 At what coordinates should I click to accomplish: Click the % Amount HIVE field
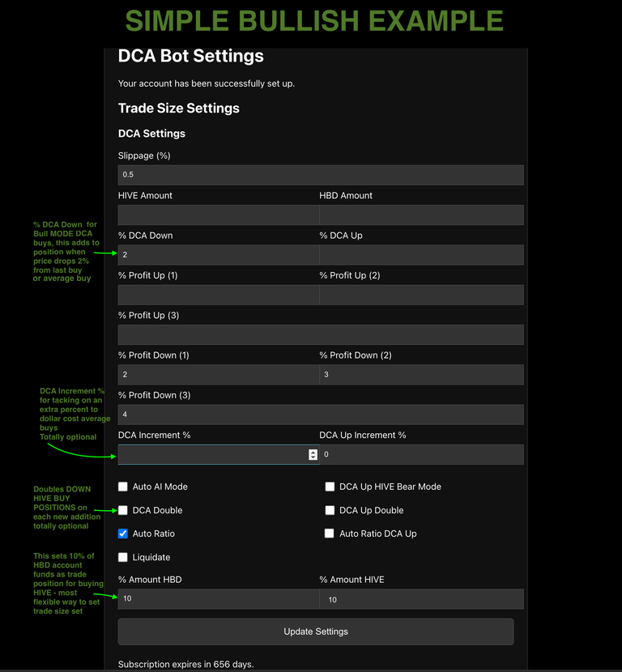(421, 598)
